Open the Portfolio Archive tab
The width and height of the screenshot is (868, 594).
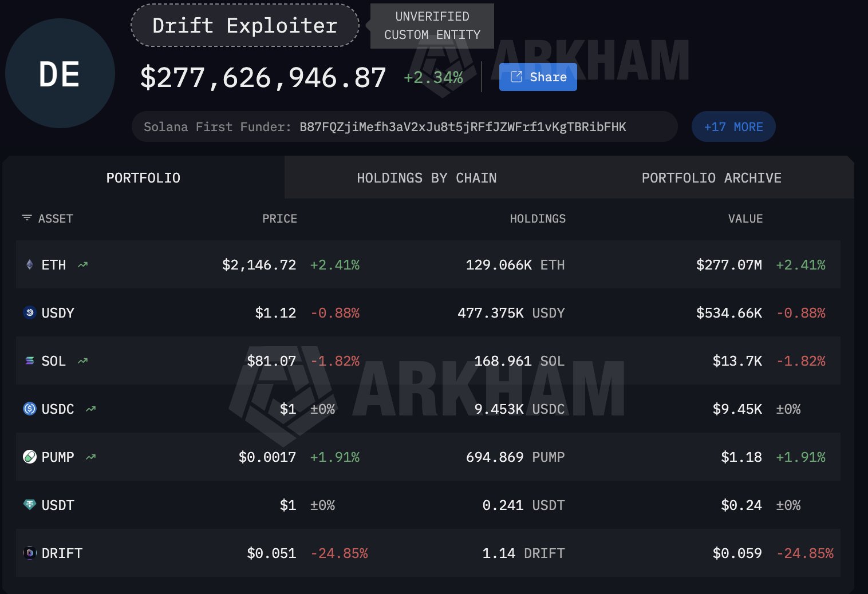711,178
